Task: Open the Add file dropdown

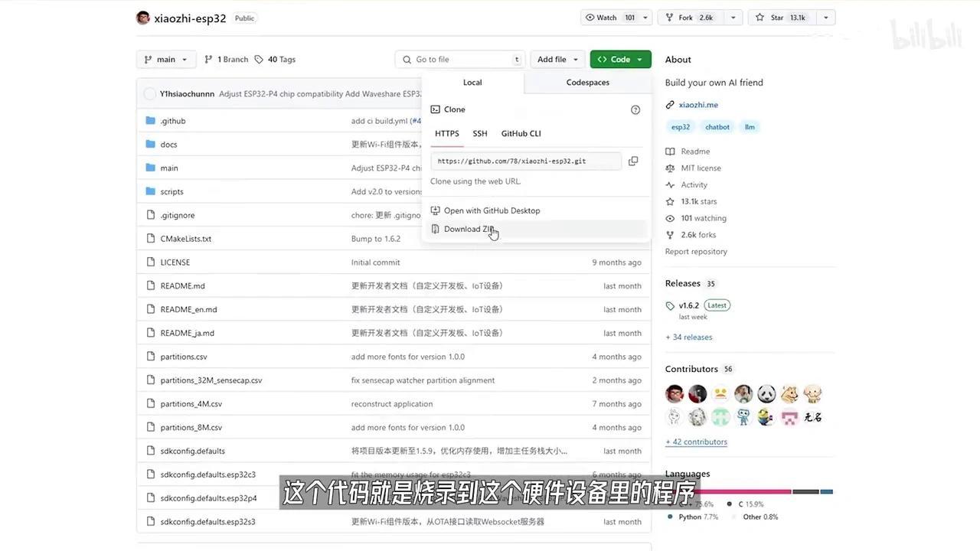Action: 557,60
